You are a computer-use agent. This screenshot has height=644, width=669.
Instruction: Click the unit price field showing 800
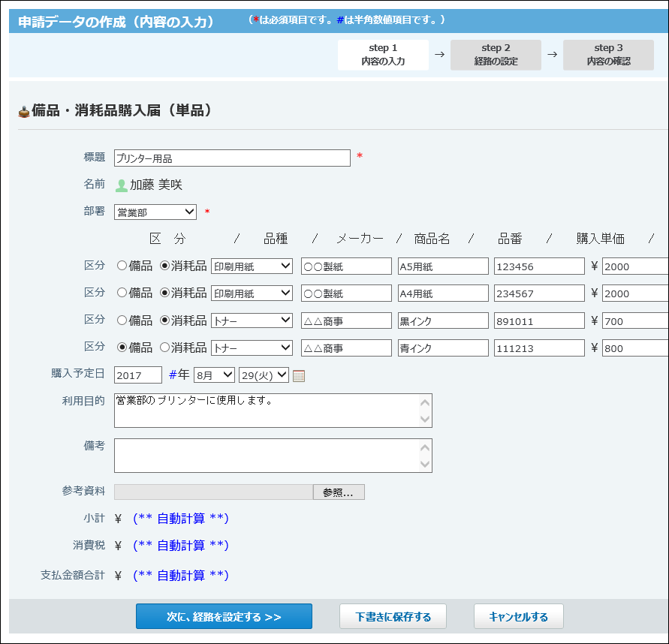pos(635,348)
